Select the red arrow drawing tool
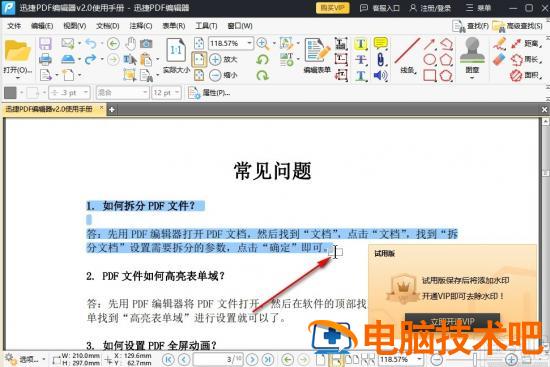This screenshot has height=367, width=550. tap(429, 44)
